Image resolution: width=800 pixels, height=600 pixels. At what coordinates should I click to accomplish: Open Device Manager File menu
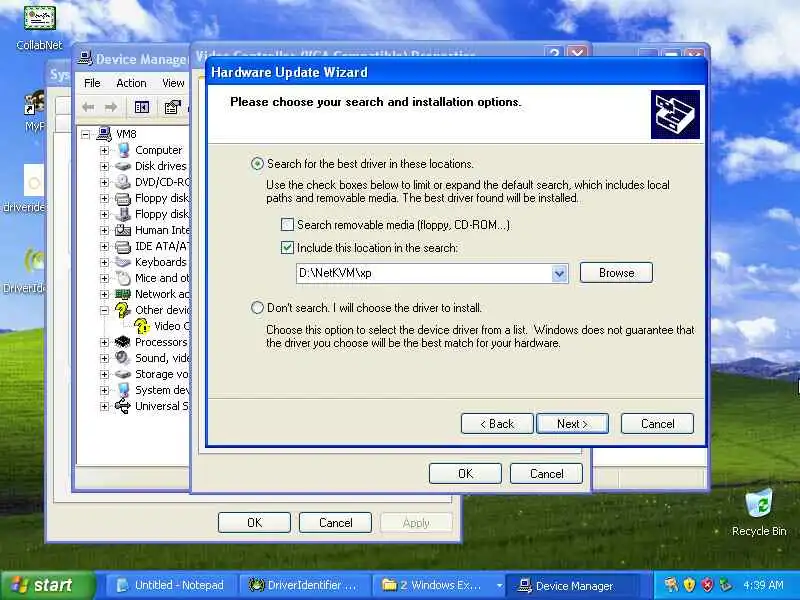pyautogui.click(x=92, y=83)
